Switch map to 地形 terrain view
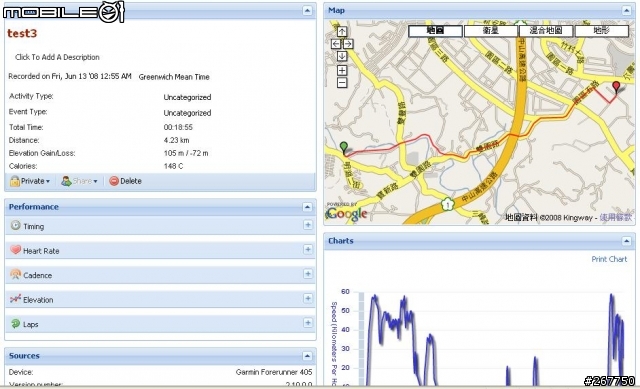This screenshot has width=640, height=389. click(602, 31)
